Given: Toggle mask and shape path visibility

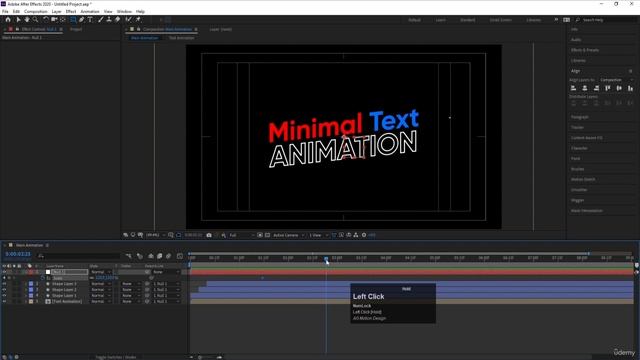Looking at the screenshot, I should pyautogui.click(x=178, y=235).
